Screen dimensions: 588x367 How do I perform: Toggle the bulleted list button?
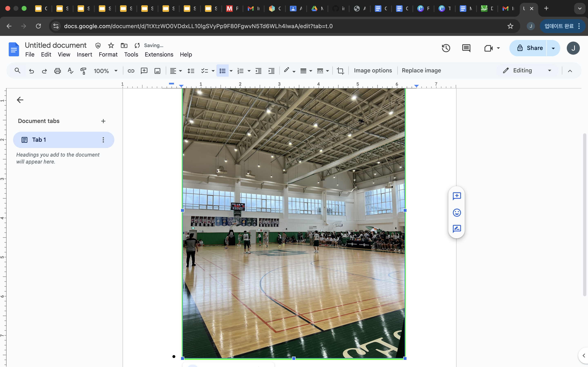pos(222,71)
